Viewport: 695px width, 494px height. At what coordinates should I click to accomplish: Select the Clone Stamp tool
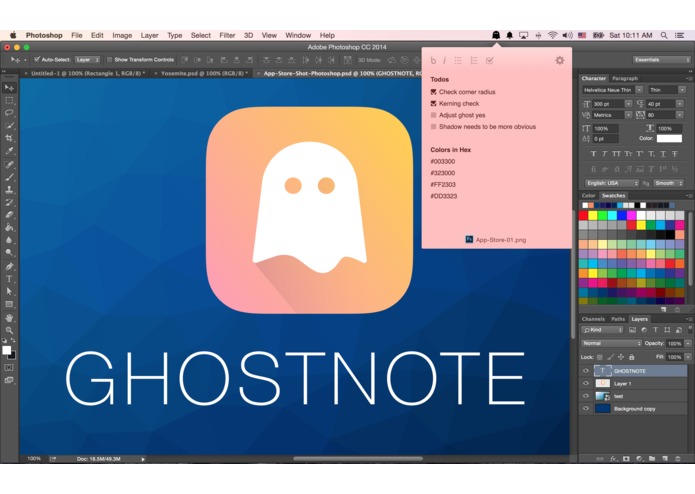point(9,190)
